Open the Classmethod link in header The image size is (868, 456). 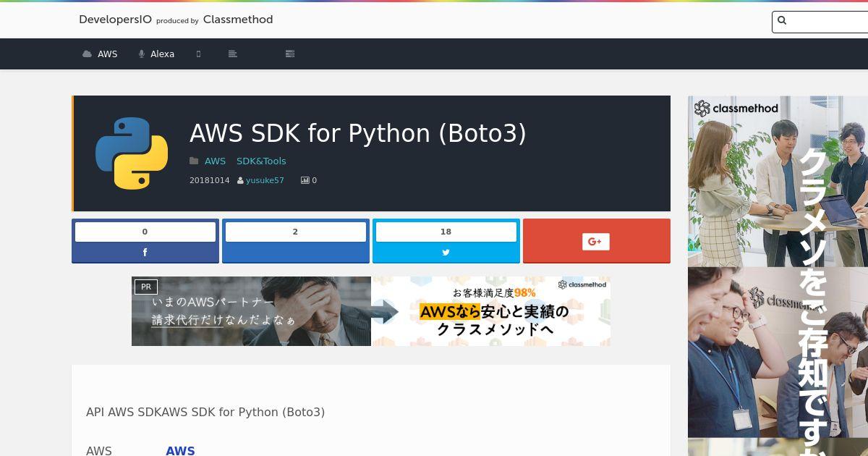click(x=238, y=20)
